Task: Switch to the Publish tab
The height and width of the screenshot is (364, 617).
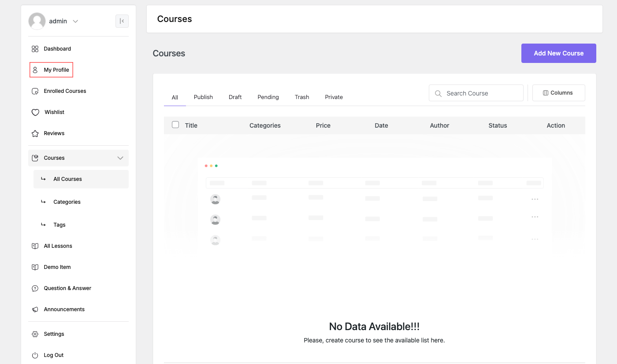Action: click(203, 97)
